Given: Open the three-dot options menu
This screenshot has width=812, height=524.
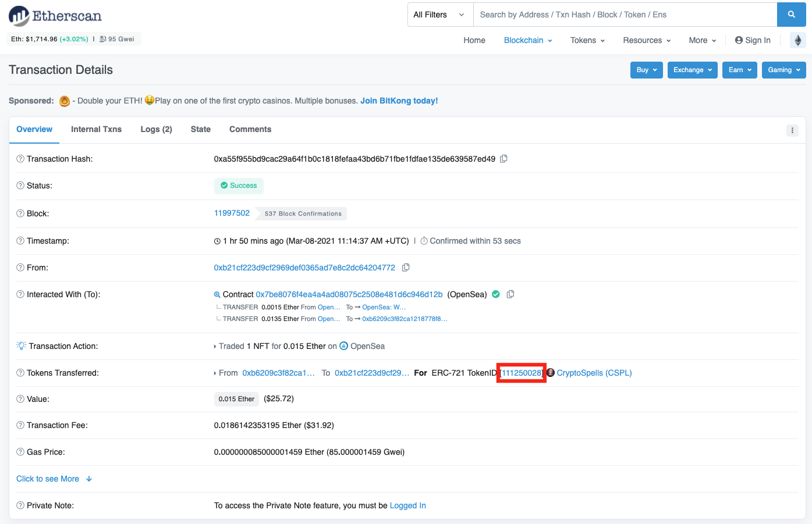Looking at the screenshot, I should [792, 130].
